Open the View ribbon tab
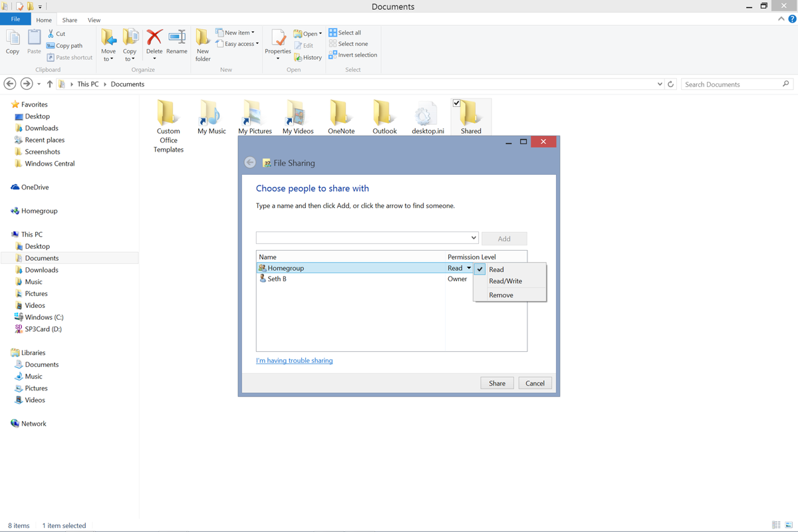Image resolution: width=798 pixels, height=532 pixels. 94,19
